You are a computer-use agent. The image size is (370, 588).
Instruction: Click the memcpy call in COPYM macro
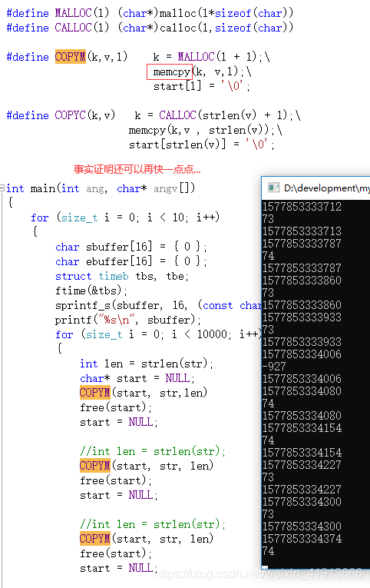171,71
